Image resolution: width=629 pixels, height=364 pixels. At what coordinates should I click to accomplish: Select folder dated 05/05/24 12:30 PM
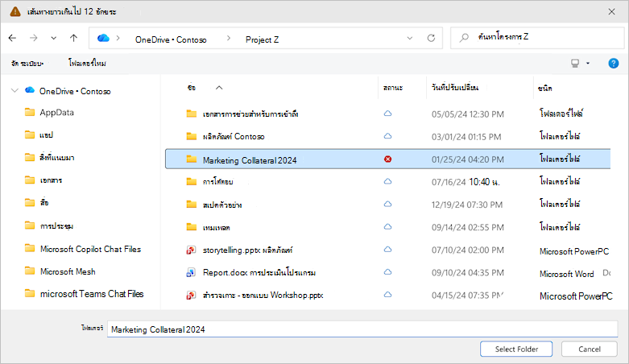[250, 114]
